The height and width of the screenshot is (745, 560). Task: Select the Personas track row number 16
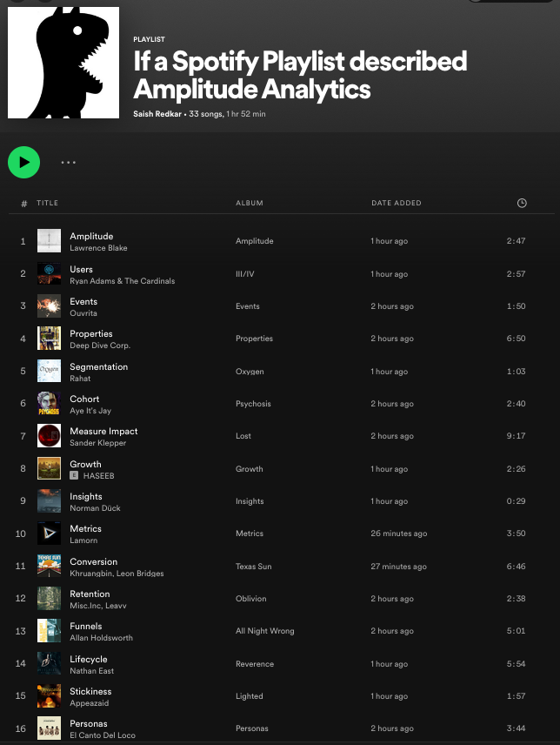tap(20, 728)
